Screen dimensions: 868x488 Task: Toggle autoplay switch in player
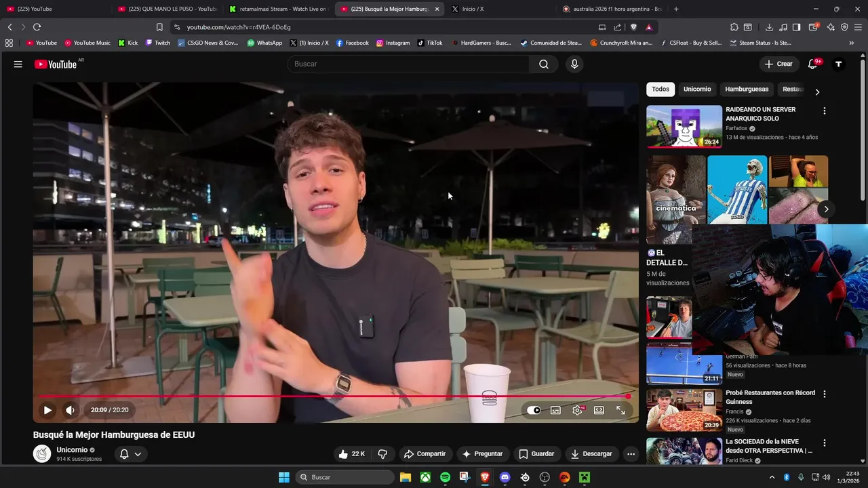click(534, 410)
